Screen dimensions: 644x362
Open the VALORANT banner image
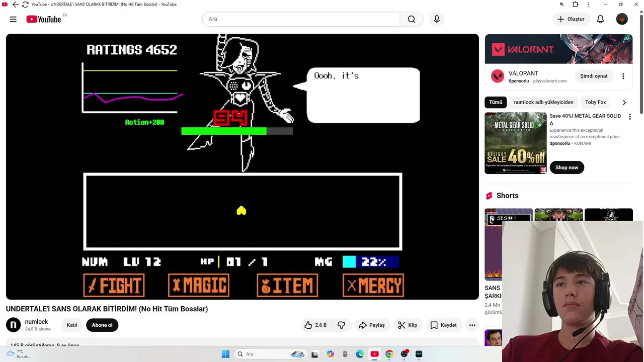[558, 49]
